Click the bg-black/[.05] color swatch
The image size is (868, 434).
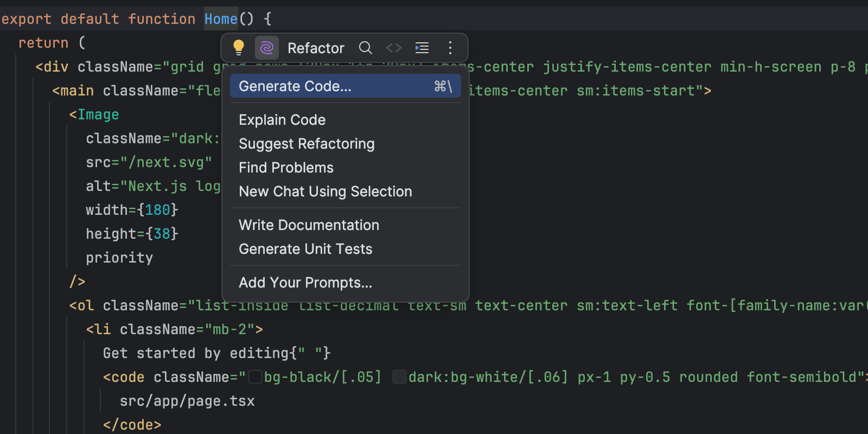256,376
